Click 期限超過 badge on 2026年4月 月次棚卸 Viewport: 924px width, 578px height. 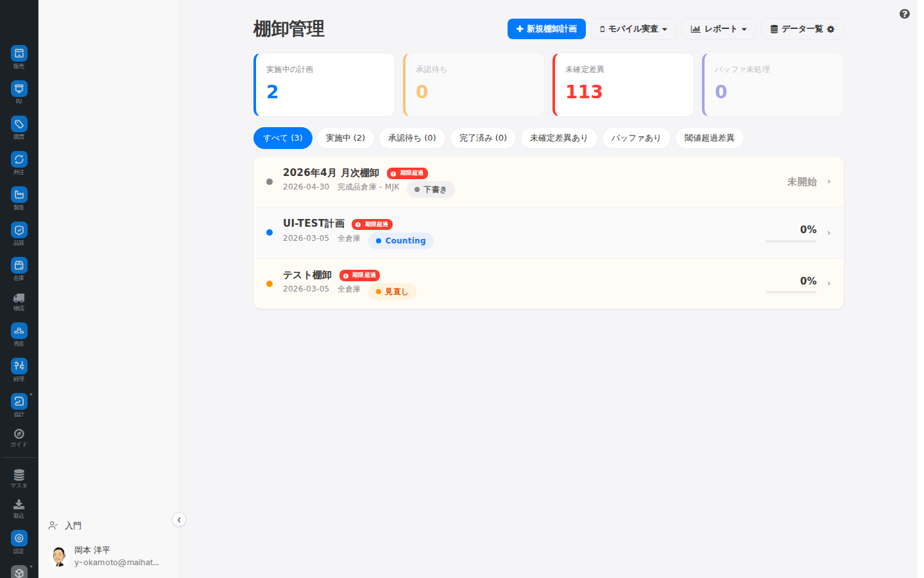pyautogui.click(x=407, y=173)
